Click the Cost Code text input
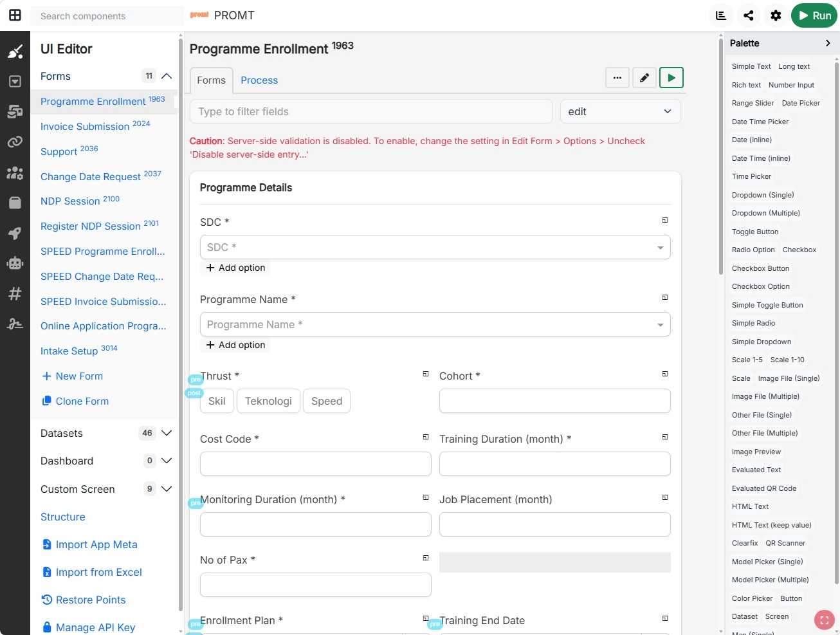840x635 pixels. pos(316,464)
